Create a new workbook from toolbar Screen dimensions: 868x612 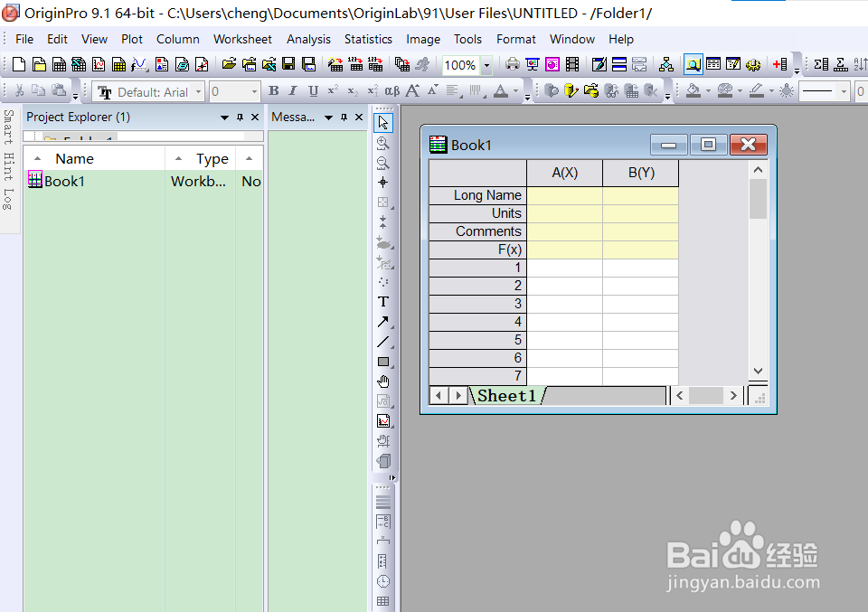(x=59, y=65)
